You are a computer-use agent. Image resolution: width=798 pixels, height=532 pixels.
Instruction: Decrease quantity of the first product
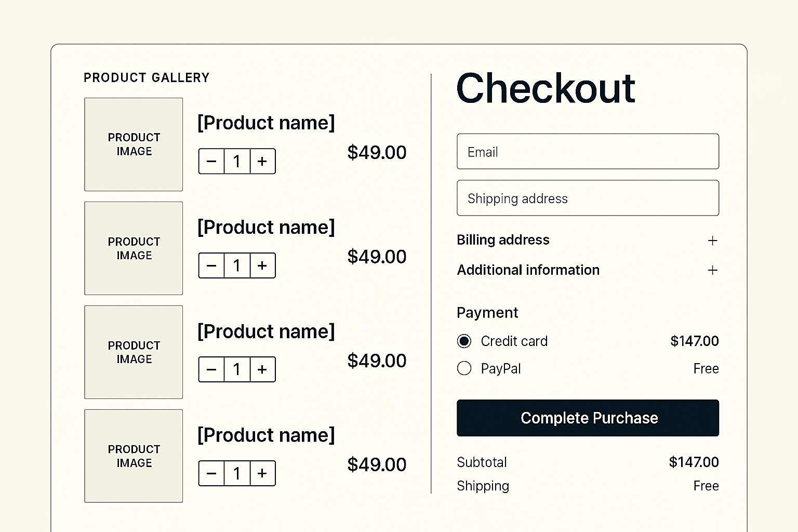(x=211, y=162)
